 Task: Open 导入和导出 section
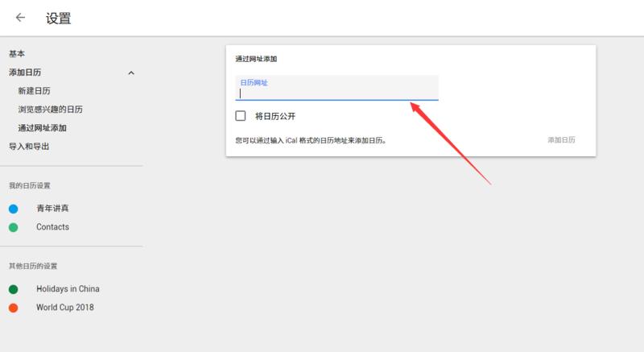29,147
